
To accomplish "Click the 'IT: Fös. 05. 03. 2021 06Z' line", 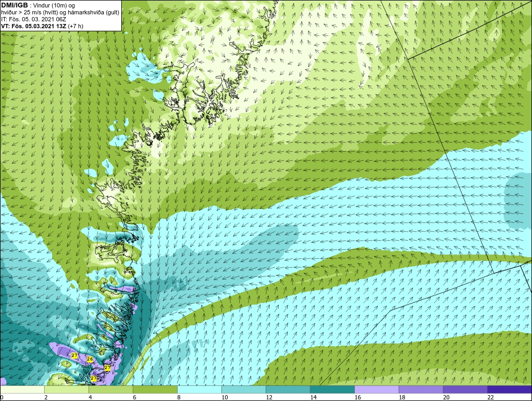I will tap(34, 19).
